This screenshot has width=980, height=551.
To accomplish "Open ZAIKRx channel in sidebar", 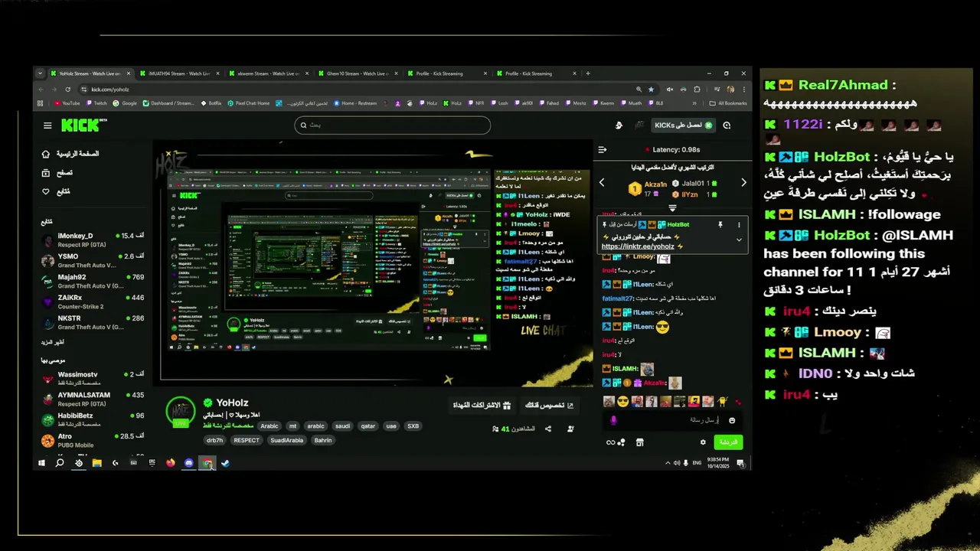I will click(x=93, y=302).
